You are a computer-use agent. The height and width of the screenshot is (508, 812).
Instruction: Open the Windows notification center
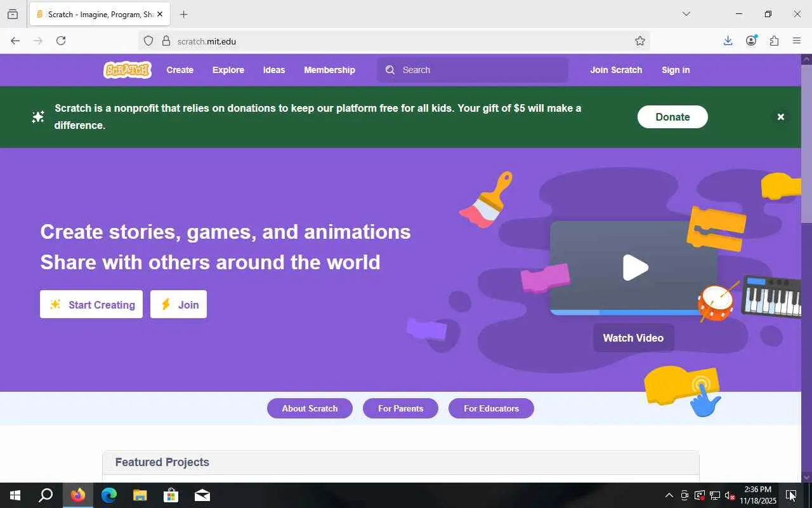point(791,495)
